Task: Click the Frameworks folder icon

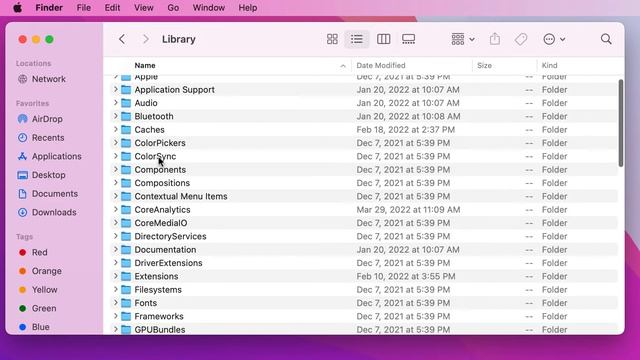Action: [x=126, y=316]
